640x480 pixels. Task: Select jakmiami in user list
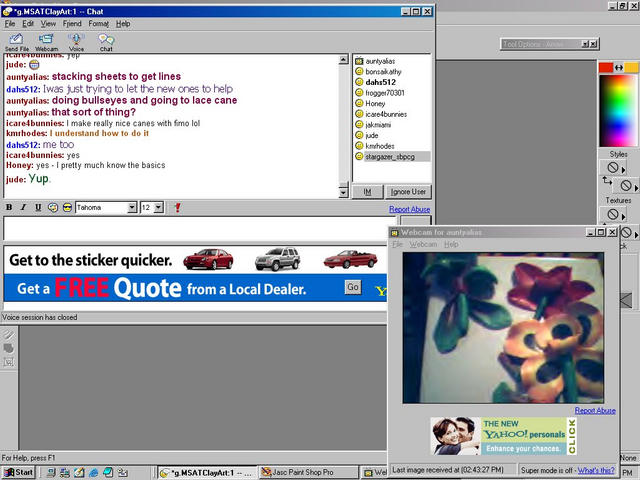click(378, 124)
